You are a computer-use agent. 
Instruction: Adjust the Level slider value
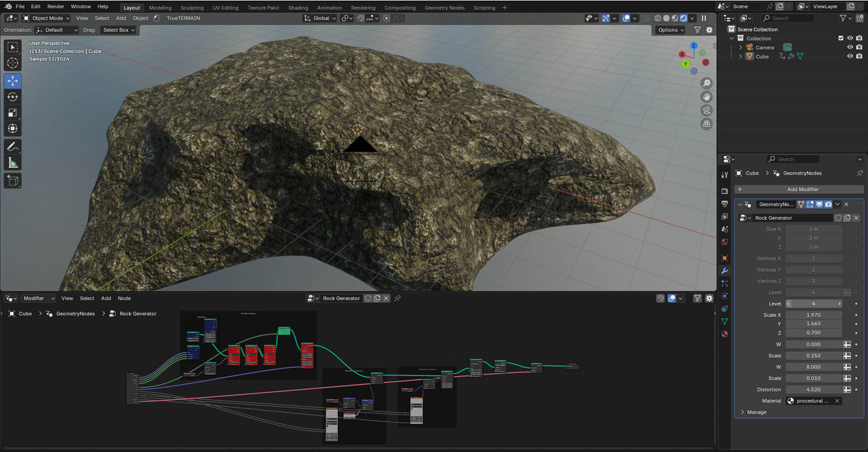coord(814,304)
